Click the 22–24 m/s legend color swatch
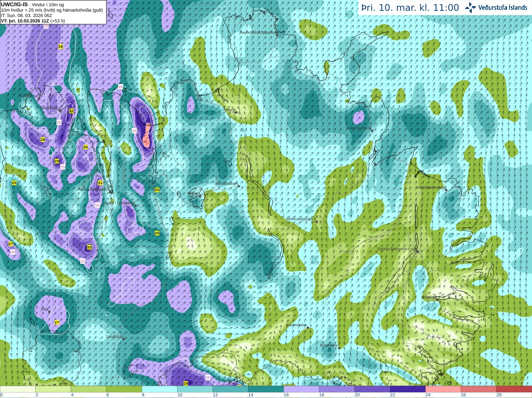The width and height of the screenshot is (532, 398). (x=408, y=389)
